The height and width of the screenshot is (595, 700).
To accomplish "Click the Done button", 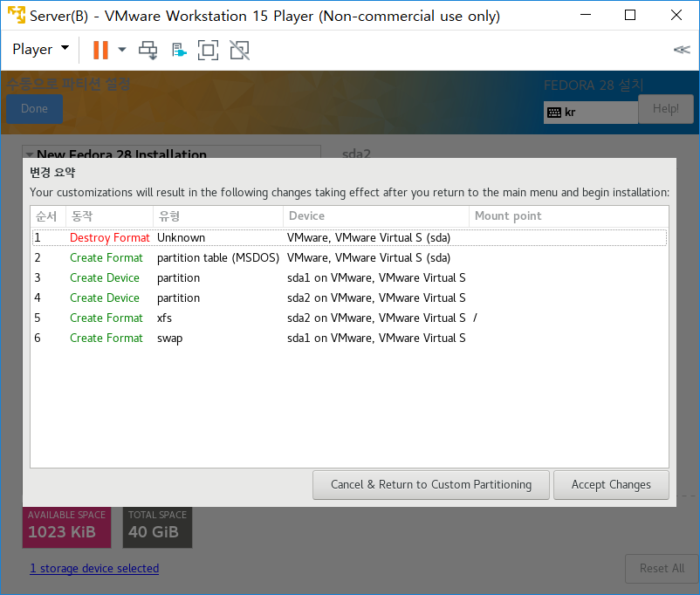I will (34, 108).
